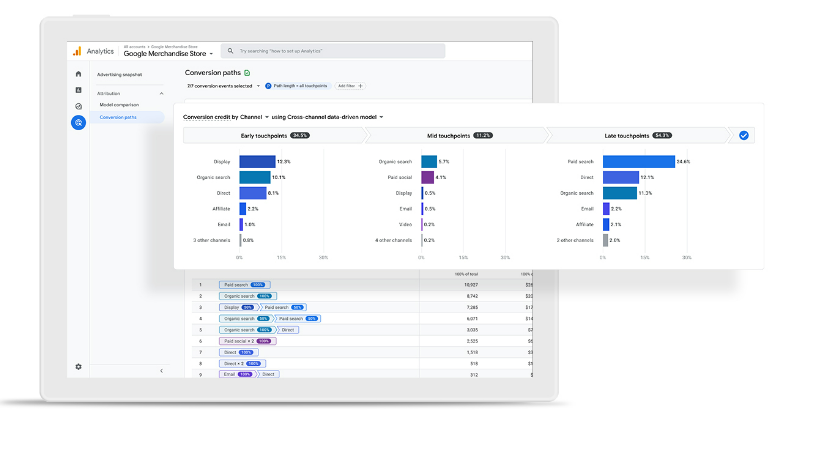Click the Path length all touchpoints chip
Viewport: 819px width, 466px height.
click(x=298, y=86)
